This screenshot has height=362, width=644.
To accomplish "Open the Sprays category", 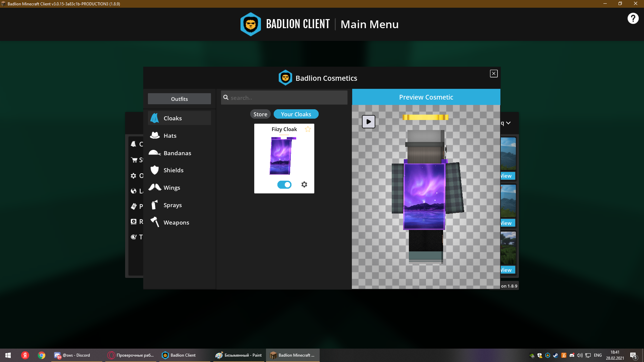I will coord(179,205).
